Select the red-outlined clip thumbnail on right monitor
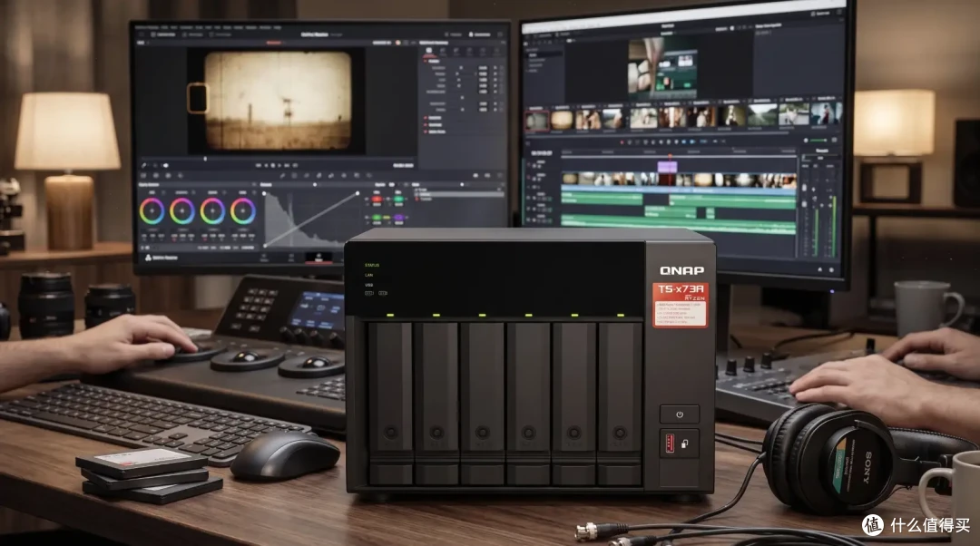Image resolution: width=980 pixels, height=546 pixels. point(536,121)
